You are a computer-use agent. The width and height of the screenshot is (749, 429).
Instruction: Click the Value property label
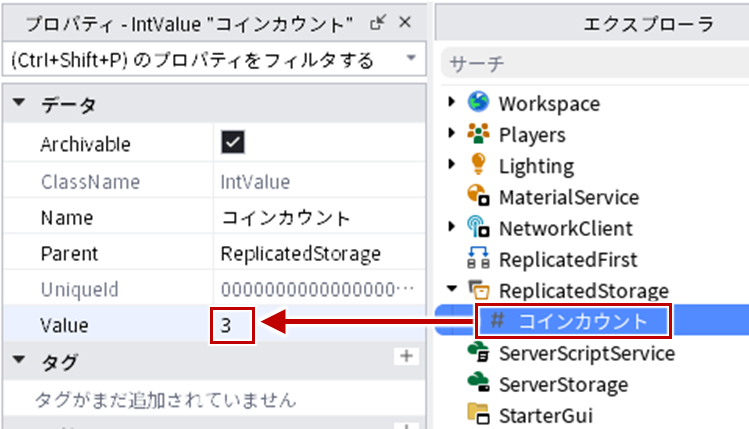pyautogui.click(x=64, y=326)
